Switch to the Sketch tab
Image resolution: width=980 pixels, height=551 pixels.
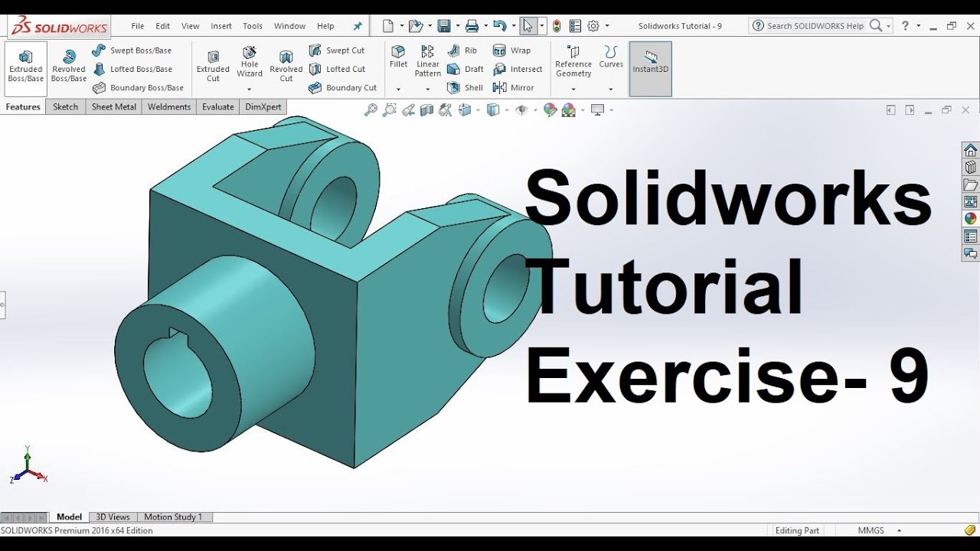66,107
